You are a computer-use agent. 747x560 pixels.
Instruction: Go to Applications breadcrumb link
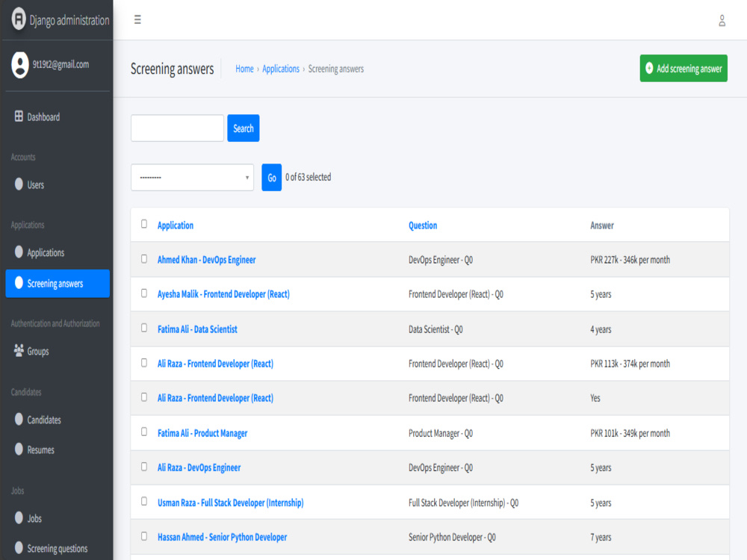tap(281, 69)
